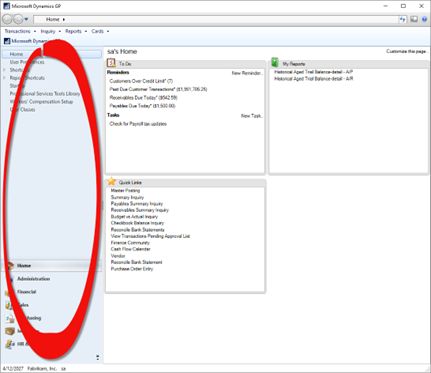Click the sa user ID in status bar
This screenshot has height=373, width=431.
click(63, 369)
